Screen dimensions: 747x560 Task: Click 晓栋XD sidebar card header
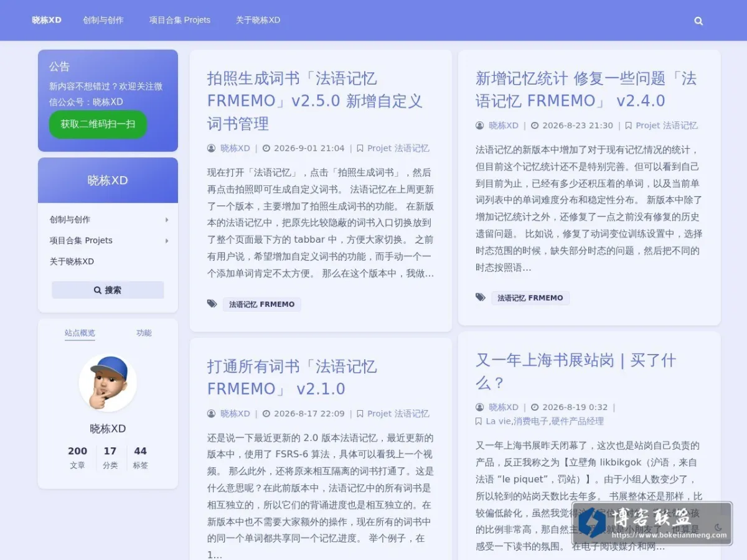[108, 180]
